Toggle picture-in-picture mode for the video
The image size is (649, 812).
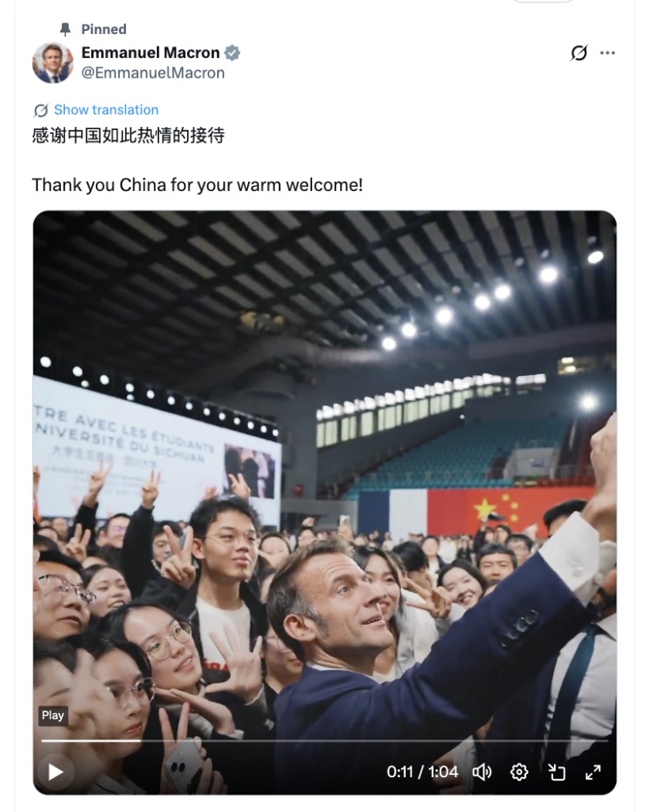[x=556, y=772]
